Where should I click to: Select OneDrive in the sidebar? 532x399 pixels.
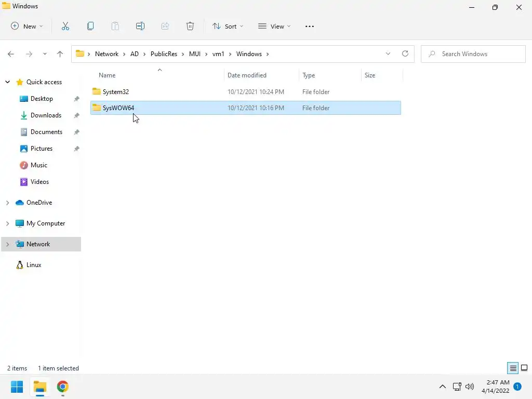click(x=39, y=203)
